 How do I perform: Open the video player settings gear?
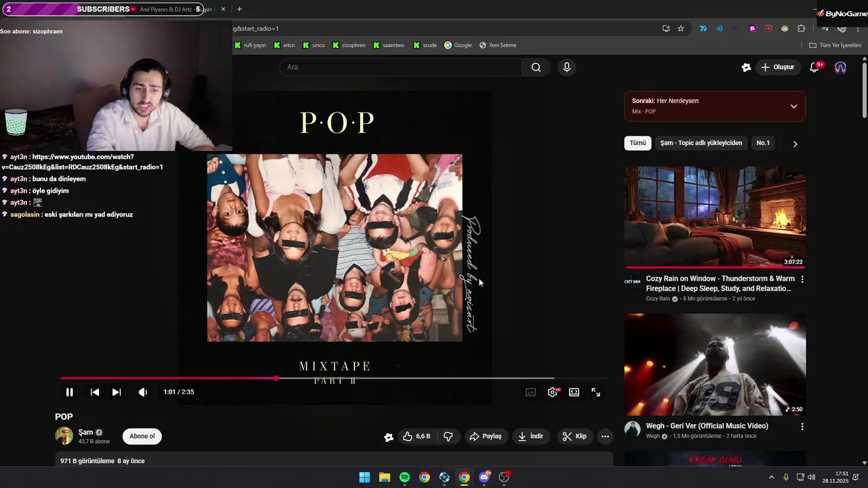553,392
